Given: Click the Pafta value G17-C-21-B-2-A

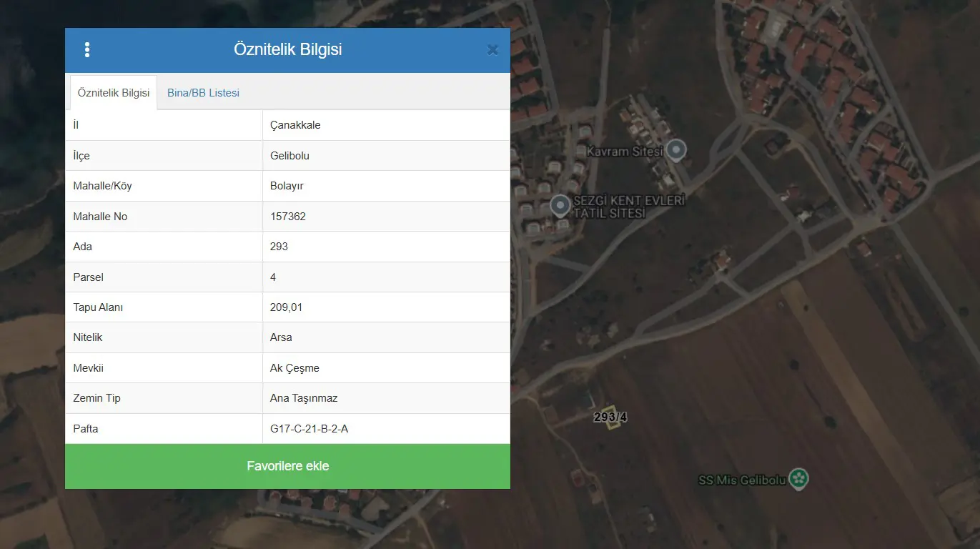Looking at the screenshot, I should tap(309, 429).
